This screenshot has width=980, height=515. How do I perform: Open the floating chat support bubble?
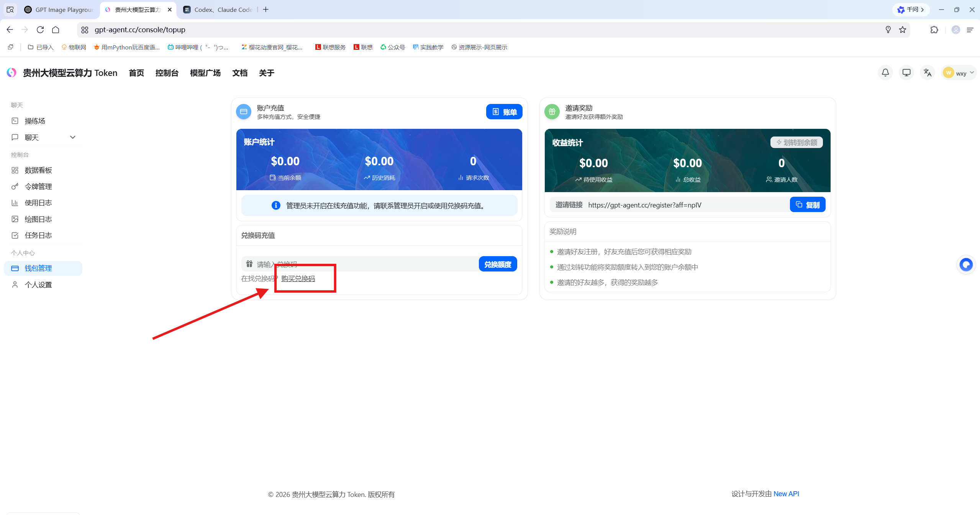pyautogui.click(x=966, y=264)
